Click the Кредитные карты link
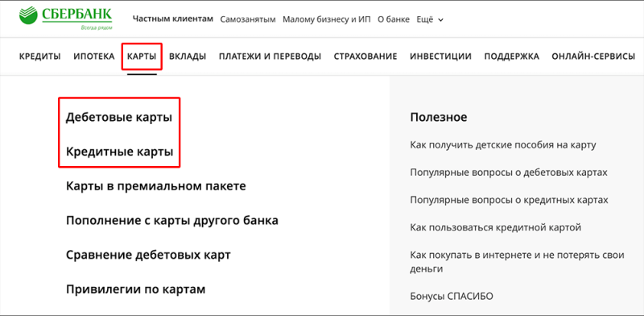Screen dimensions: 644x316 coord(119,152)
